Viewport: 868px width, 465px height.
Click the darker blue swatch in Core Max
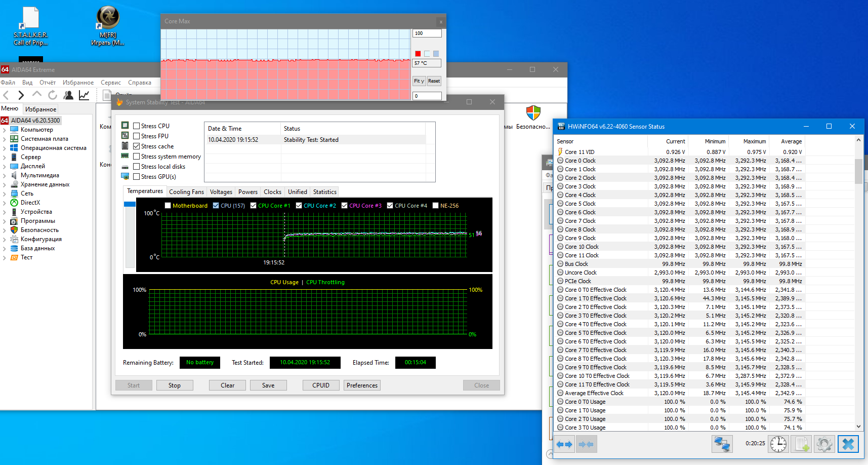[x=436, y=54]
